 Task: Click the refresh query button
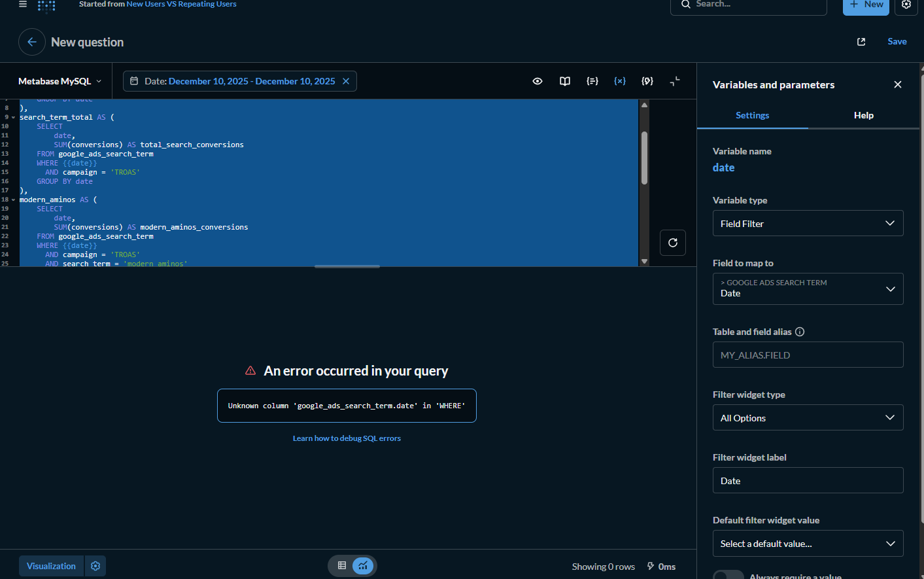click(x=673, y=243)
